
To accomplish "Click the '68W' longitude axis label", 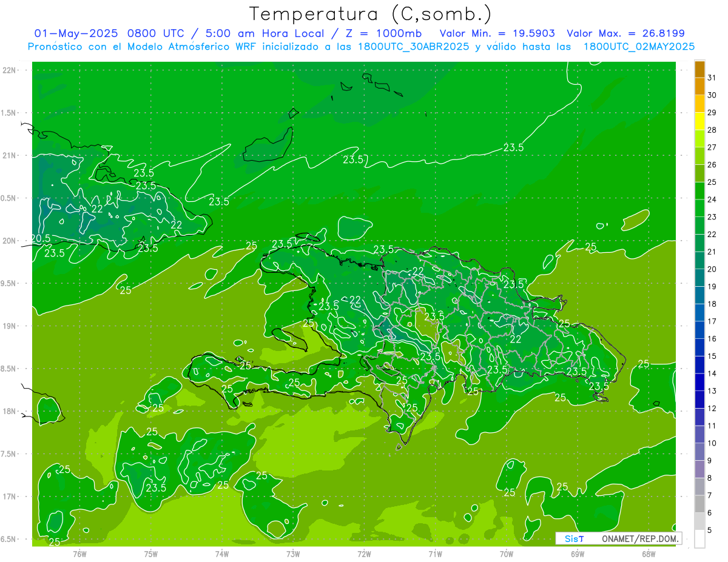I will tap(649, 554).
